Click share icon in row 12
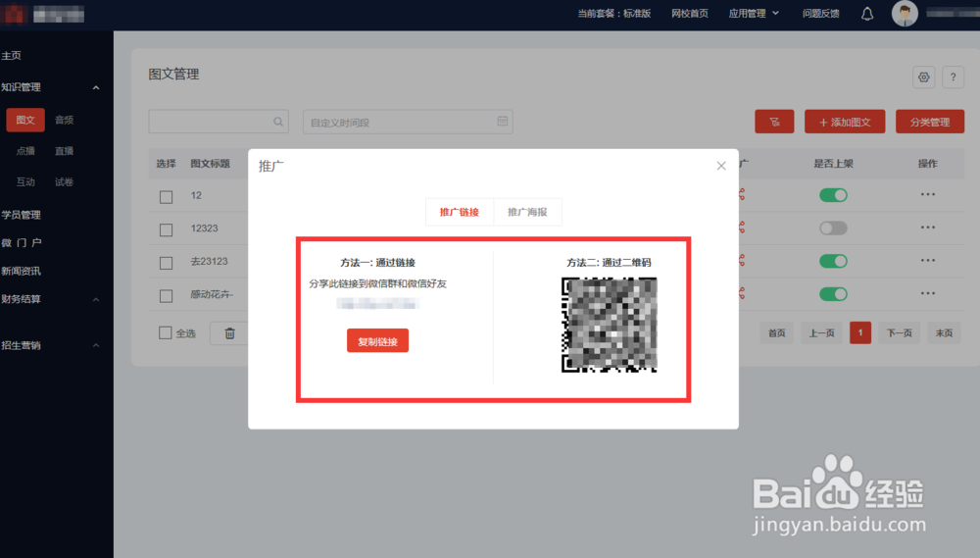This screenshot has width=980, height=558. point(742,194)
